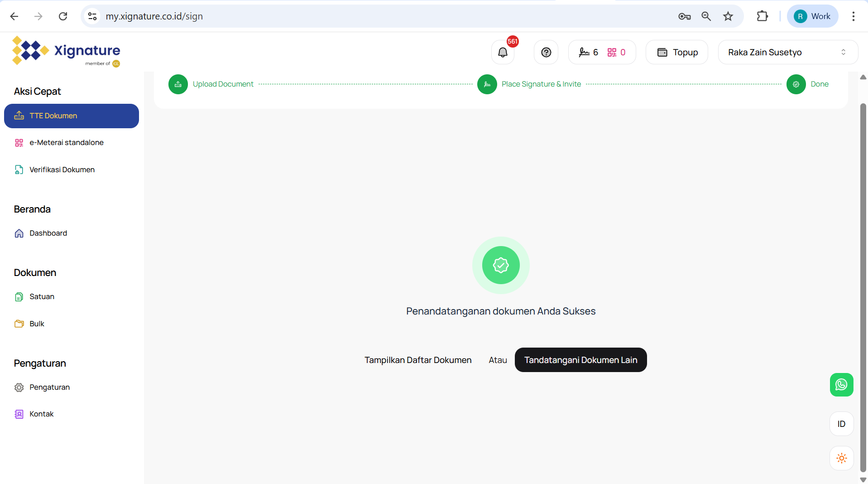Viewport: 868px width, 484px height.
Task: Go to Dashboard in sidebar
Action: coord(48,233)
